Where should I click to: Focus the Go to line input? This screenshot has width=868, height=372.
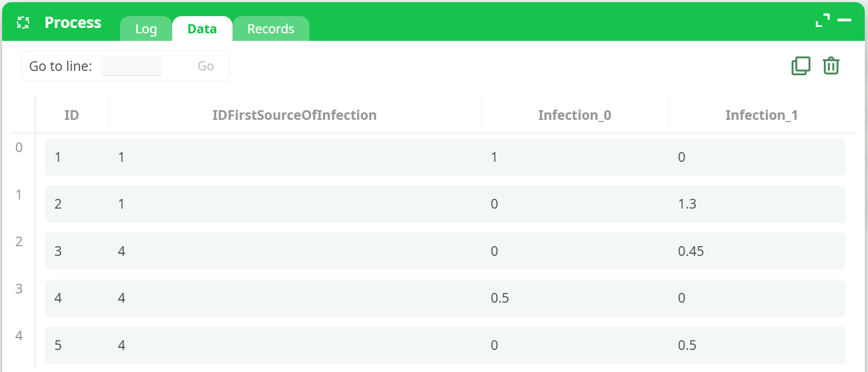131,66
